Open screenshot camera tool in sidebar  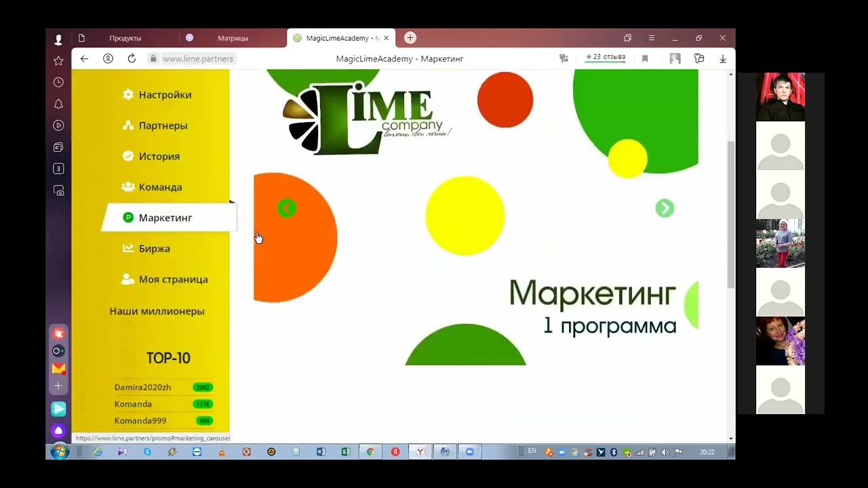pos(58,191)
